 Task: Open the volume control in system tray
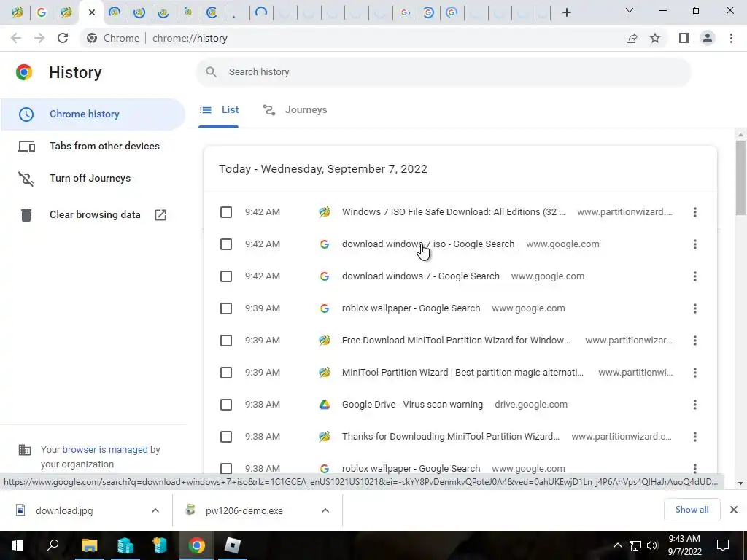tap(652, 545)
